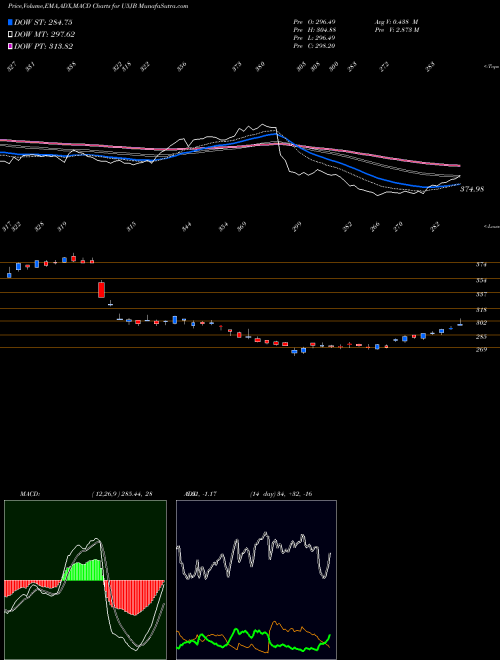Click the 337 price level label
Screen dimensions: 500x660
tap(481, 295)
